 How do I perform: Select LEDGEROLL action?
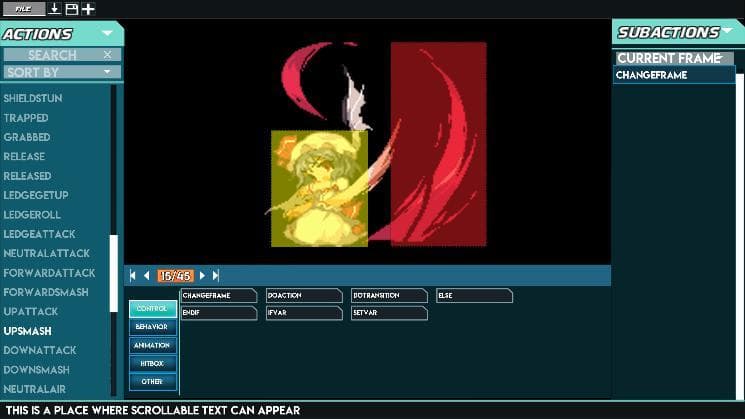pos(32,215)
